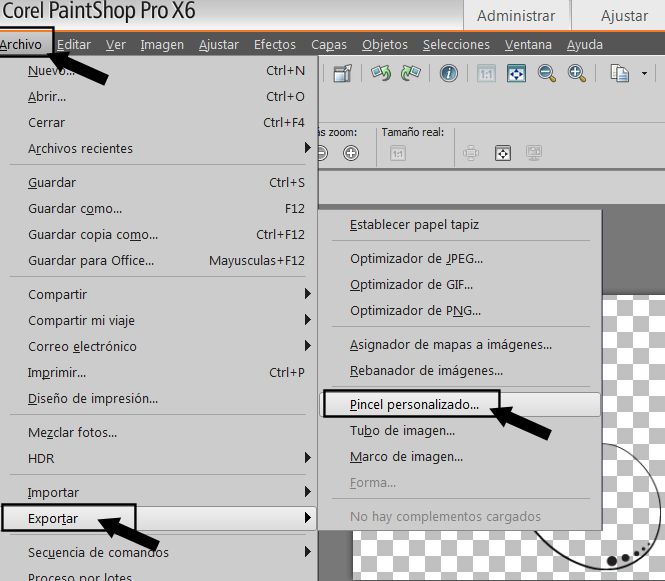Open the Editar menu
The width and height of the screenshot is (665, 581).
pos(74,45)
